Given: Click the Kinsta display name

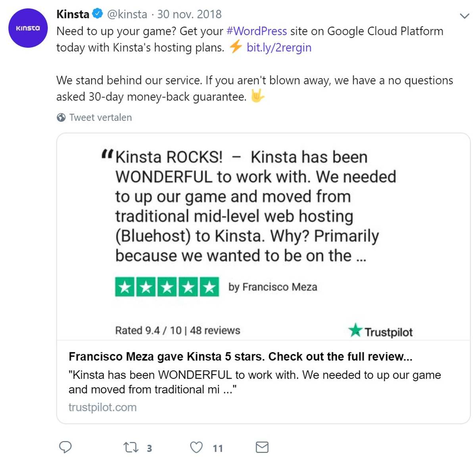Looking at the screenshot, I should 73,14.
